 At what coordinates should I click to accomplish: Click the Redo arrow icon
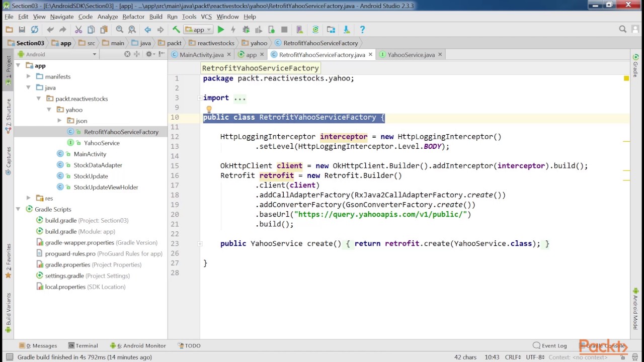(62, 30)
